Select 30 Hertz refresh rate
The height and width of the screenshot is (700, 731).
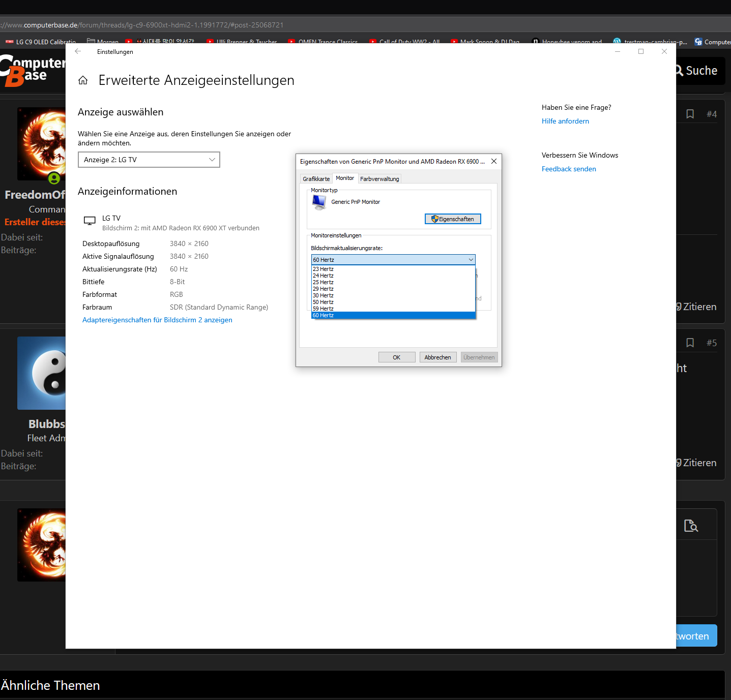click(x=393, y=295)
